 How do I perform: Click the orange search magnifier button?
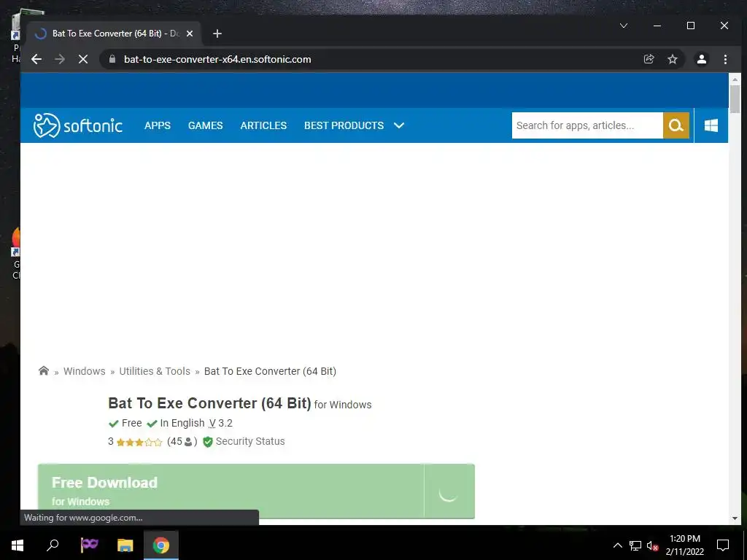(676, 125)
